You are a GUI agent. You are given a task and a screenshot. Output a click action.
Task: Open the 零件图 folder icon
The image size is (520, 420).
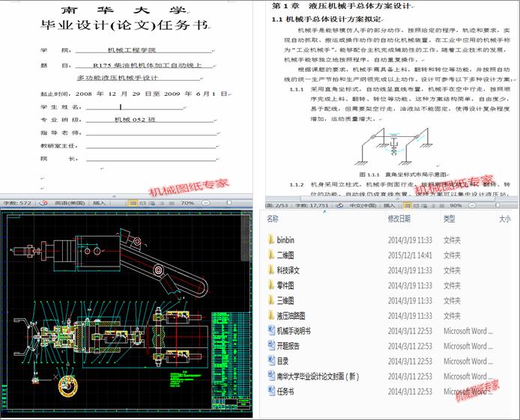tap(270, 285)
